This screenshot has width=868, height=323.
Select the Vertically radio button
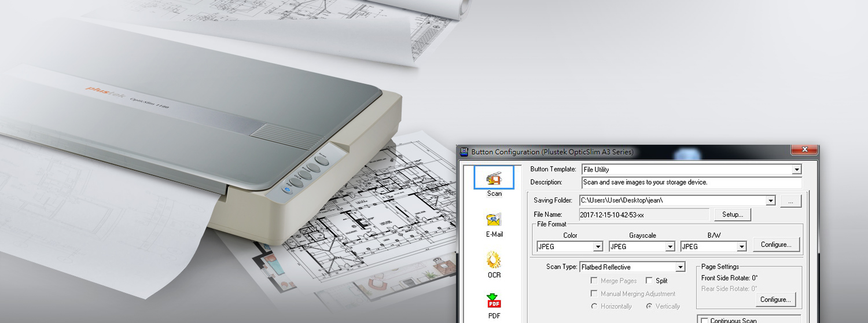point(649,306)
